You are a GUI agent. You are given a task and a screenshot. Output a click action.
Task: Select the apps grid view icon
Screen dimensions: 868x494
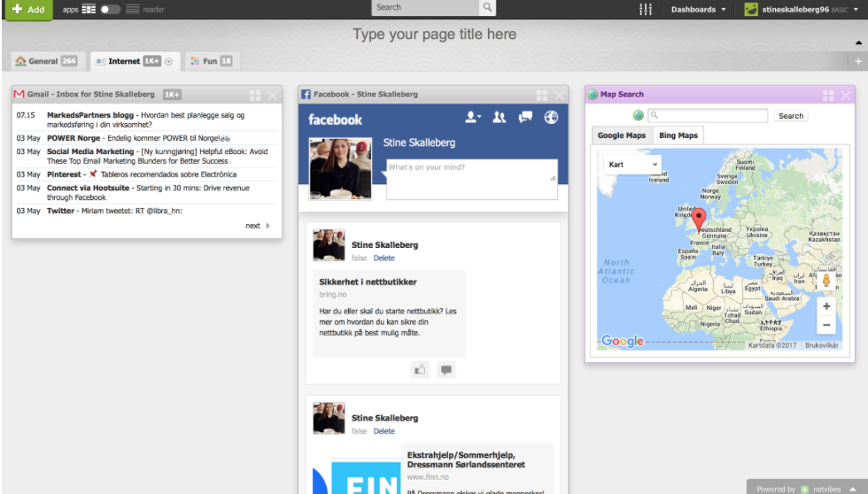point(89,9)
